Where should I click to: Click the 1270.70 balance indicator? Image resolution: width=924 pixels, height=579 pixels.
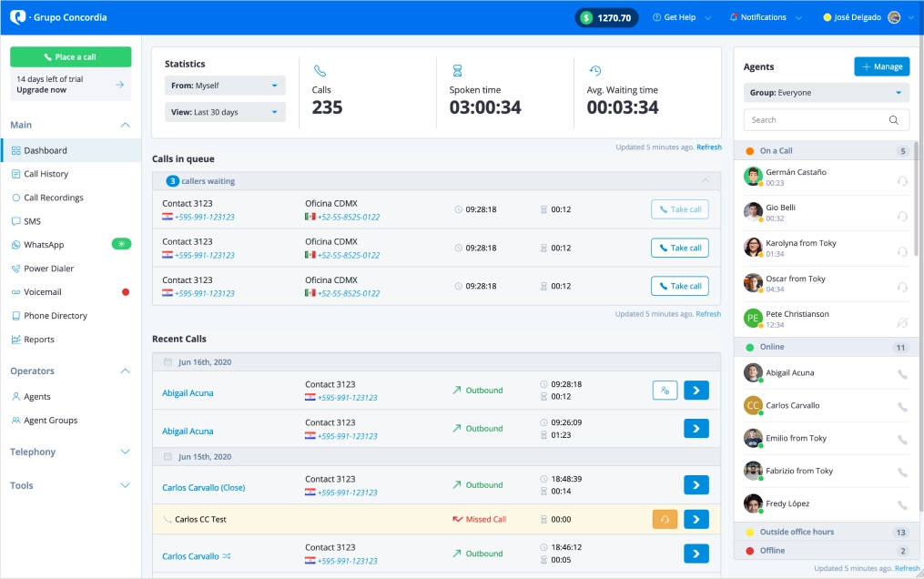pos(606,16)
